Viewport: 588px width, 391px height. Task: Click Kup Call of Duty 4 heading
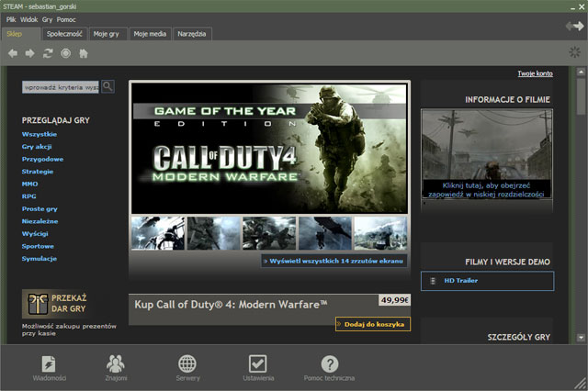[231, 305]
